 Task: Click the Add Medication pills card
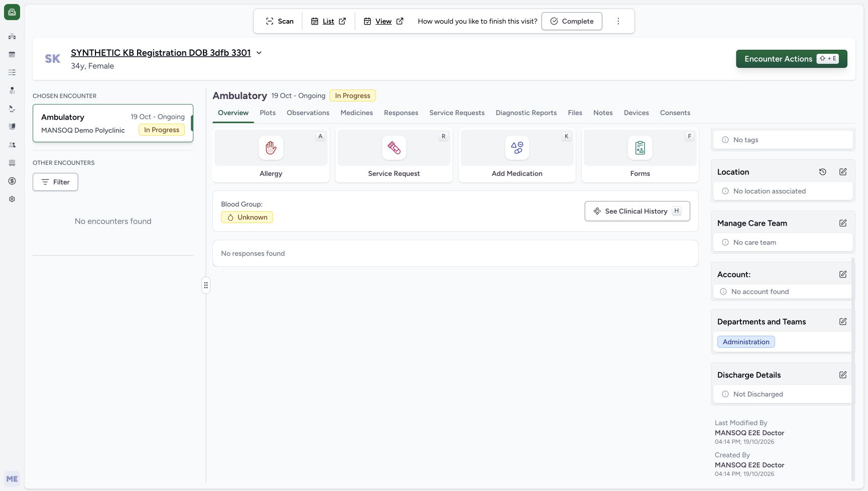click(x=517, y=155)
